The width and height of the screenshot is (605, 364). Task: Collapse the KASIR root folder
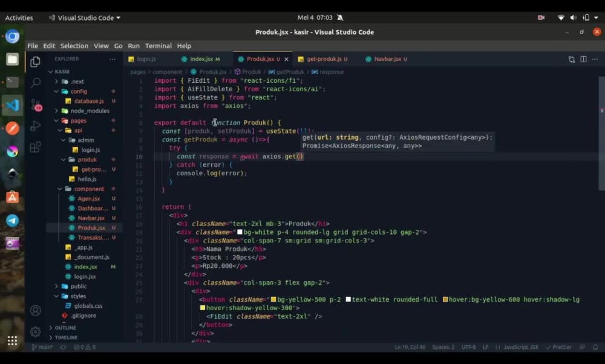(51, 72)
